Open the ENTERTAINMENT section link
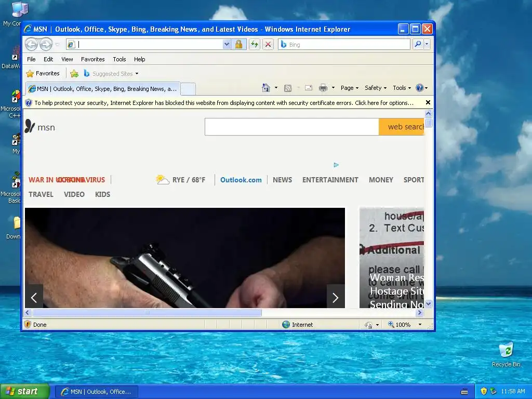The width and height of the screenshot is (532, 399). 330,180
